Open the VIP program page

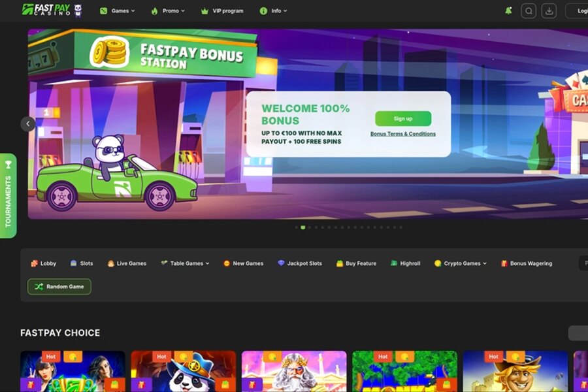(x=222, y=11)
